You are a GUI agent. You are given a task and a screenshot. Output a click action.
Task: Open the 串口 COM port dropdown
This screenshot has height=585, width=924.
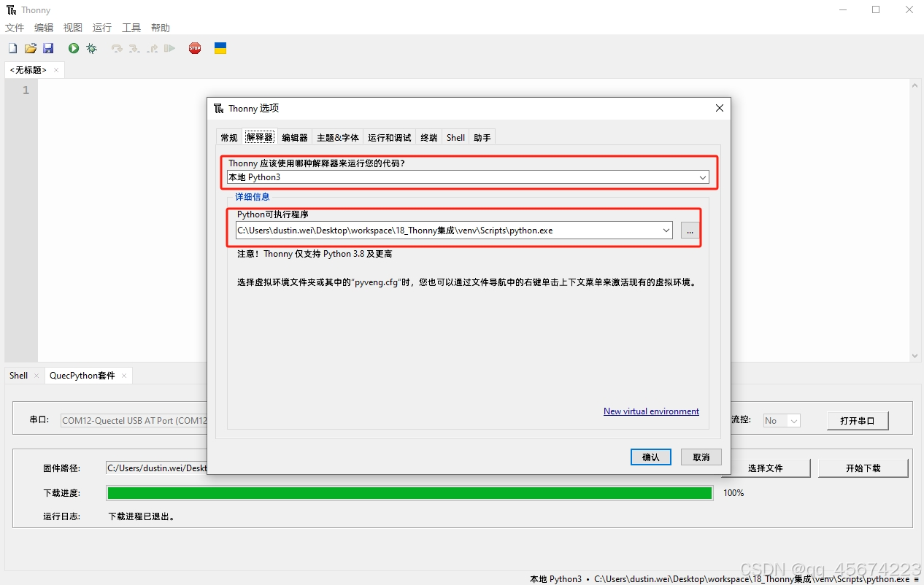pyautogui.click(x=134, y=420)
